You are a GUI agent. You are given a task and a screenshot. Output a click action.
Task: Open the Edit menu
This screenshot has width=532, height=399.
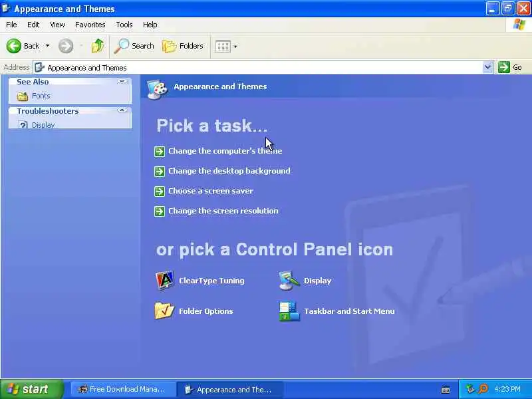click(33, 25)
